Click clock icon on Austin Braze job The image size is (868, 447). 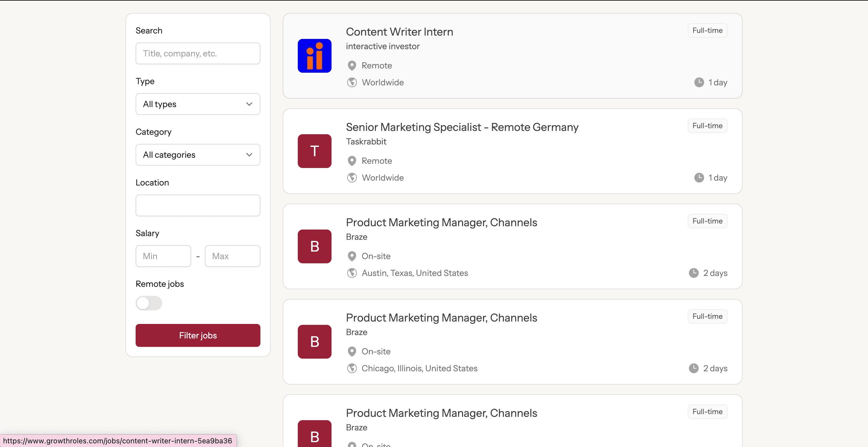(694, 273)
